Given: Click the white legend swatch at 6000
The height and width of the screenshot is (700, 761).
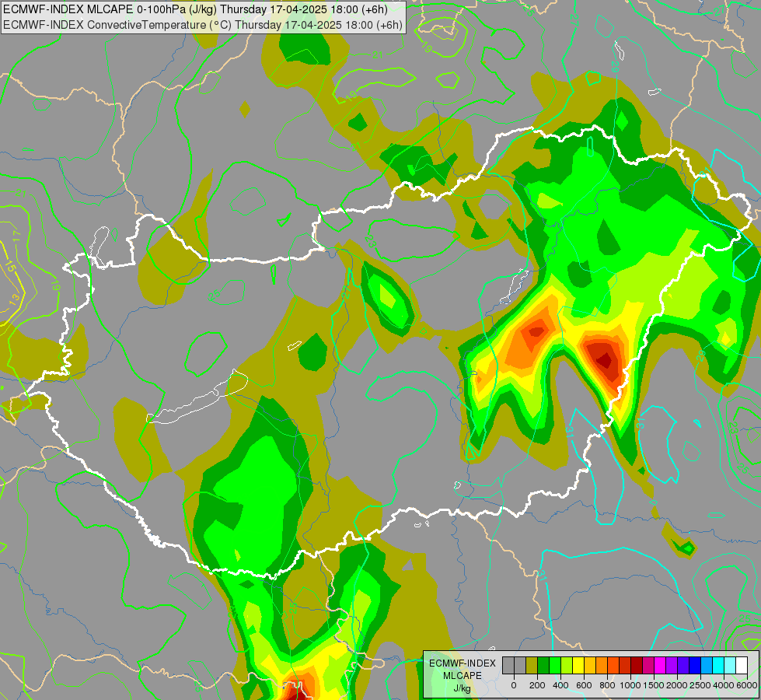Looking at the screenshot, I should (742, 666).
